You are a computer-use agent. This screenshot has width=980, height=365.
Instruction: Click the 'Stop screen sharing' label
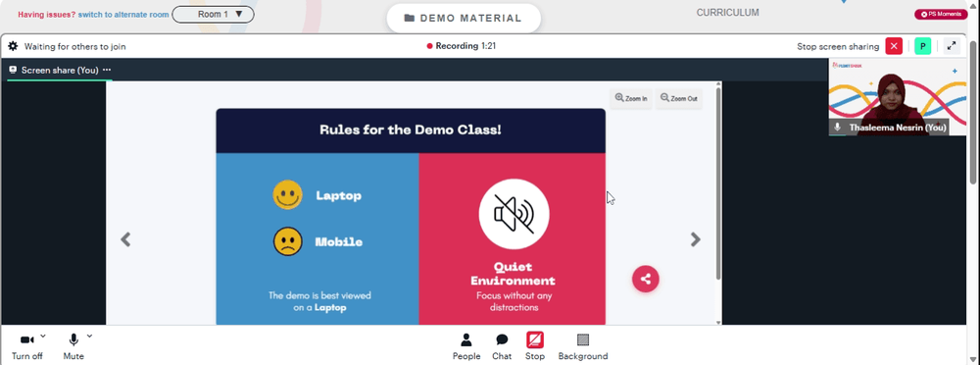click(x=838, y=46)
